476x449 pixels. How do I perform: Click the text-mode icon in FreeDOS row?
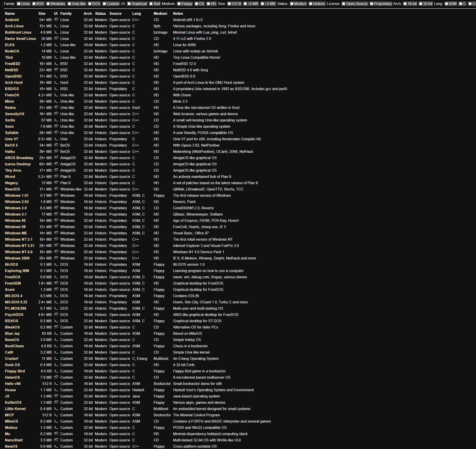(x=56, y=277)
